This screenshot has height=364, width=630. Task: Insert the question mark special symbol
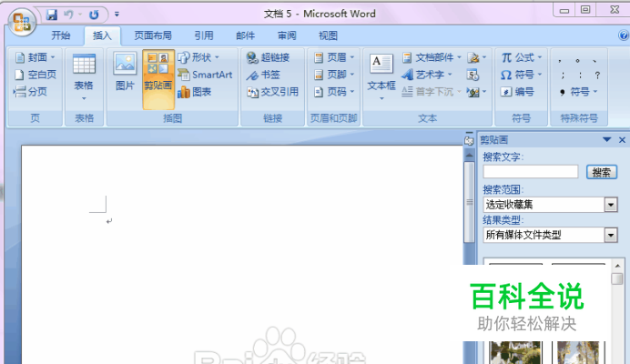pyautogui.click(x=597, y=76)
